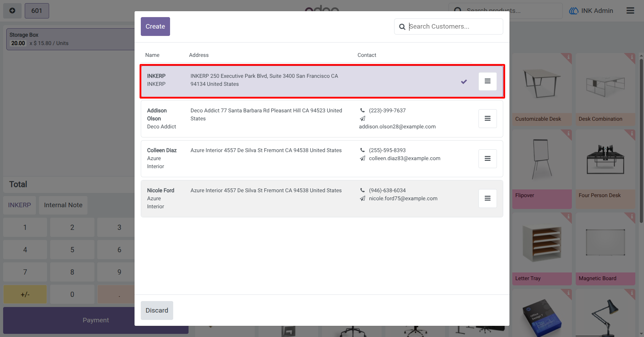Screen dimensions: 644x337
Task: Click the Create customer button
Action: point(155,27)
